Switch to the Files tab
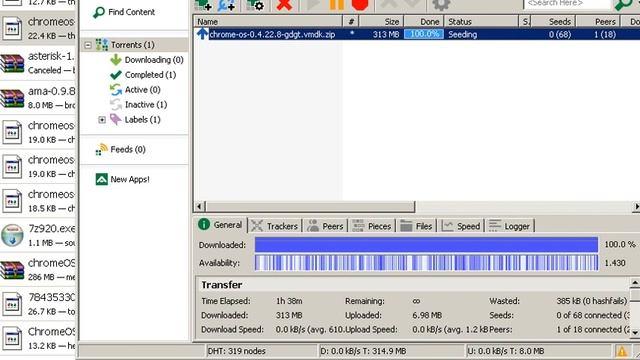The height and width of the screenshot is (360, 640). tap(416, 226)
